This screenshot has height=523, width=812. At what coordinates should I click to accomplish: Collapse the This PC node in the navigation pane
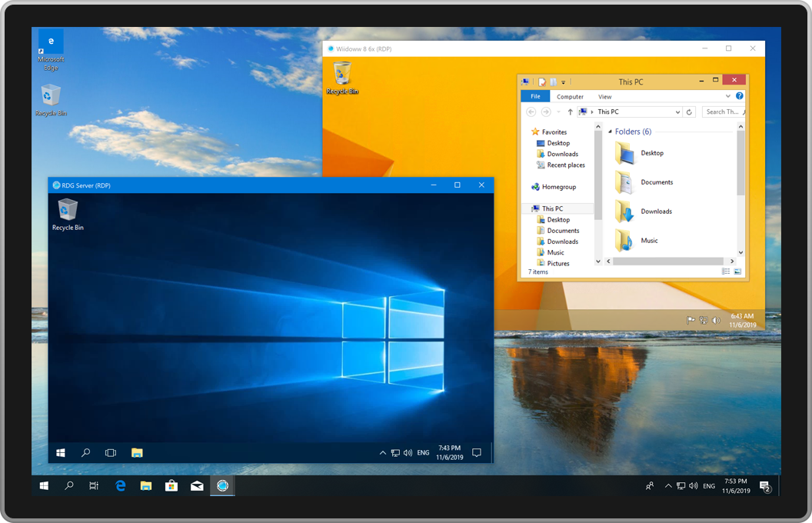(x=528, y=208)
